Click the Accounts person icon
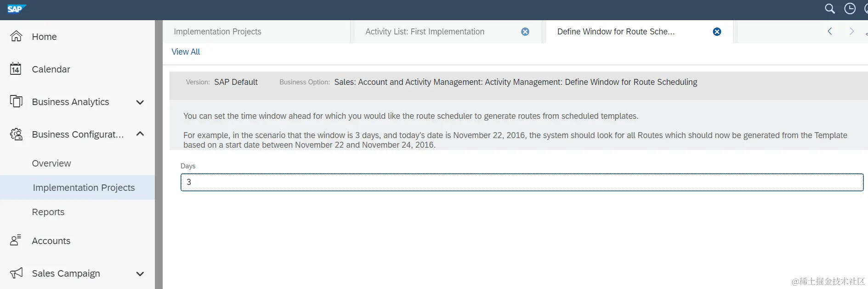 [x=16, y=240]
